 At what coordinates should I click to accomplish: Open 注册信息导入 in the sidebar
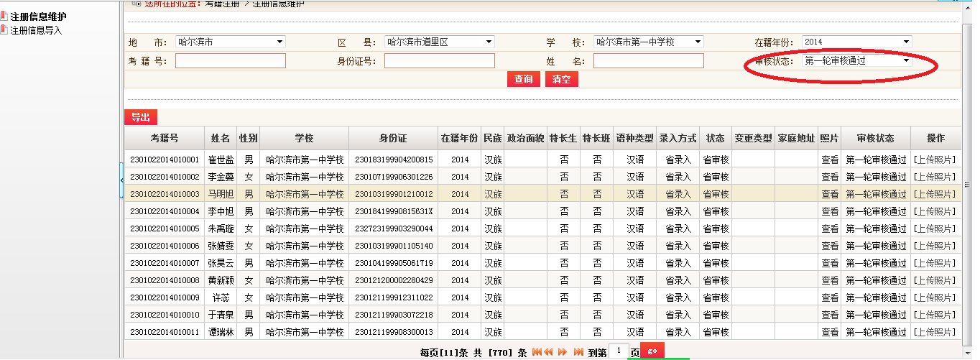click(x=36, y=30)
